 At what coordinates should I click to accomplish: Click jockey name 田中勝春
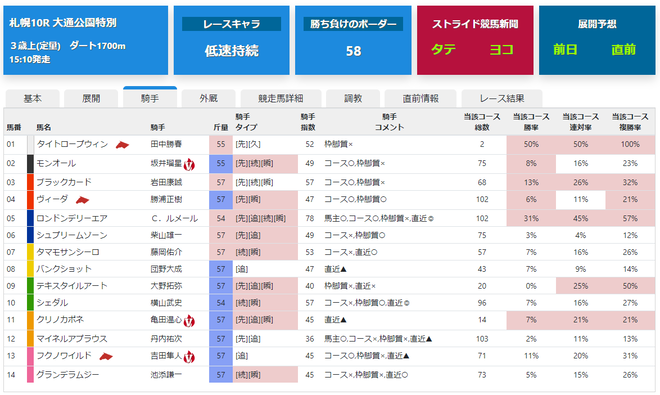coord(166,144)
